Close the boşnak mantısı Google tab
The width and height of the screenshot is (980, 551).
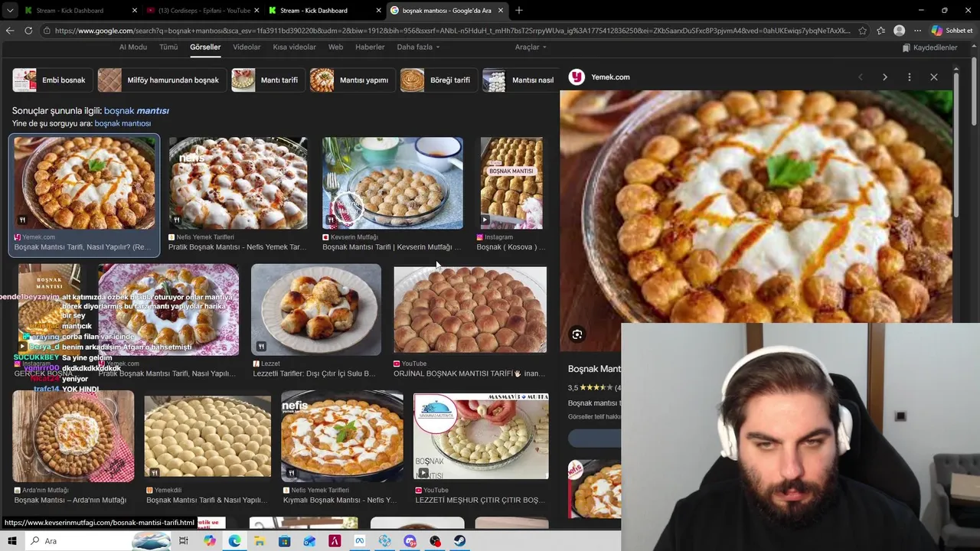[x=501, y=10]
